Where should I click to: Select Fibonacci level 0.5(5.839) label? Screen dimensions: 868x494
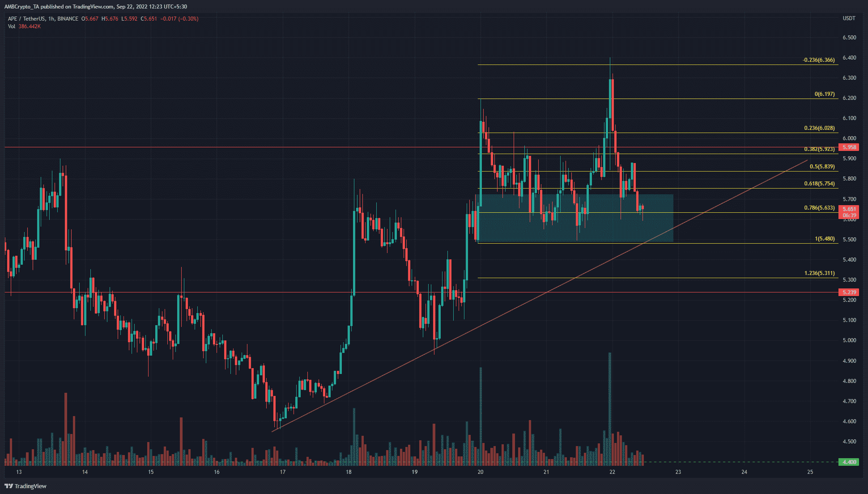822,167
